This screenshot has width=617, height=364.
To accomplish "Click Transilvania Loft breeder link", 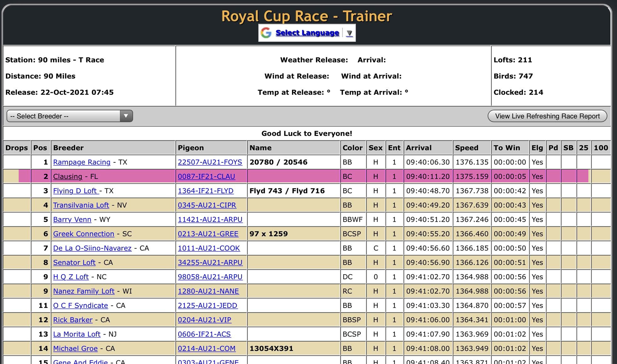I will 81,205.
